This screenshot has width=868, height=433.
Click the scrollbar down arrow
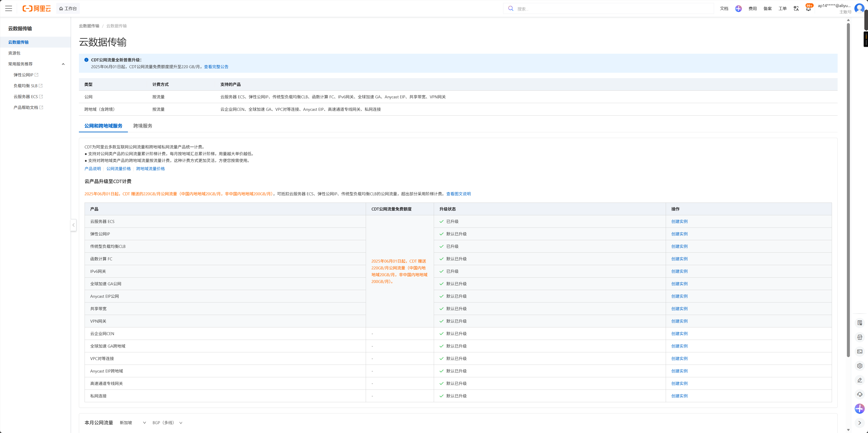point(848,430)
